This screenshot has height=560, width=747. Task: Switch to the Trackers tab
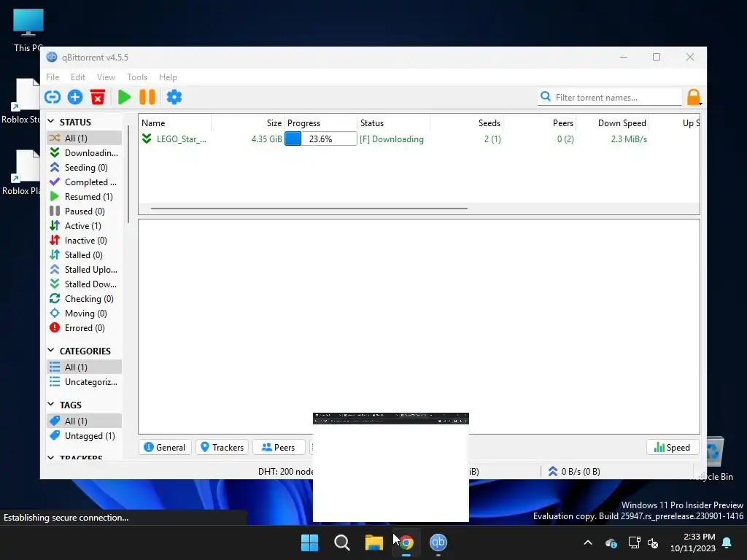click(222, 447)
